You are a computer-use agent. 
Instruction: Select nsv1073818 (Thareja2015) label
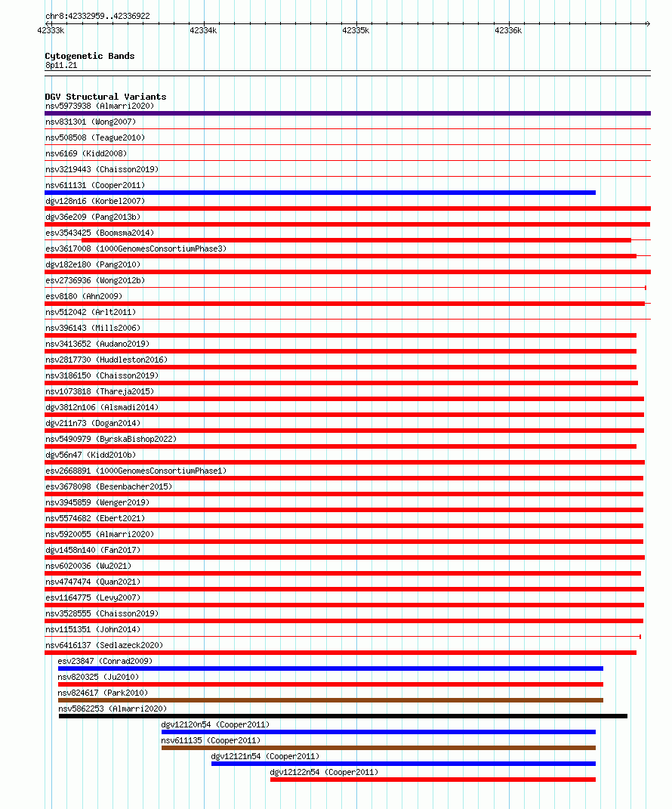point(100,391)
